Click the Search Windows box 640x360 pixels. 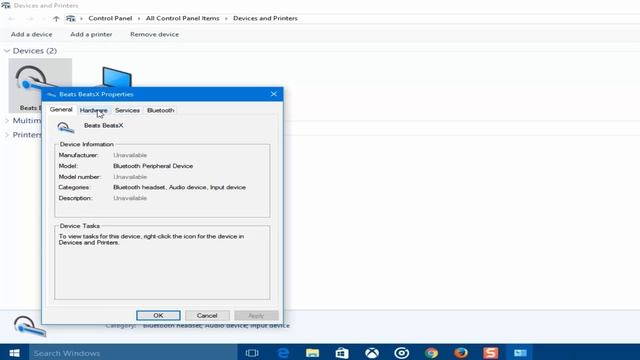(133, 353)
